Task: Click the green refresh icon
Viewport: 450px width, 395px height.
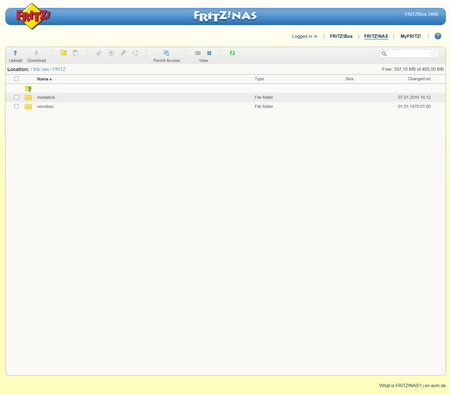Action: (232, 53)
